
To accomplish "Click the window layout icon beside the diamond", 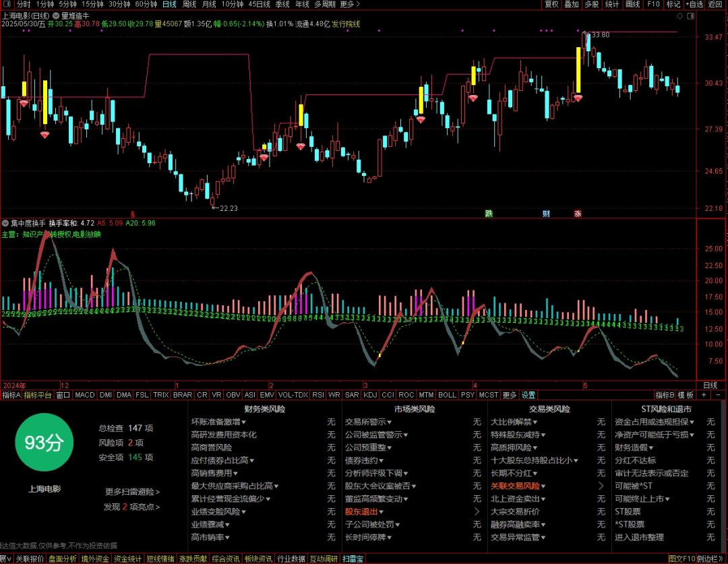I will [690, 16].
